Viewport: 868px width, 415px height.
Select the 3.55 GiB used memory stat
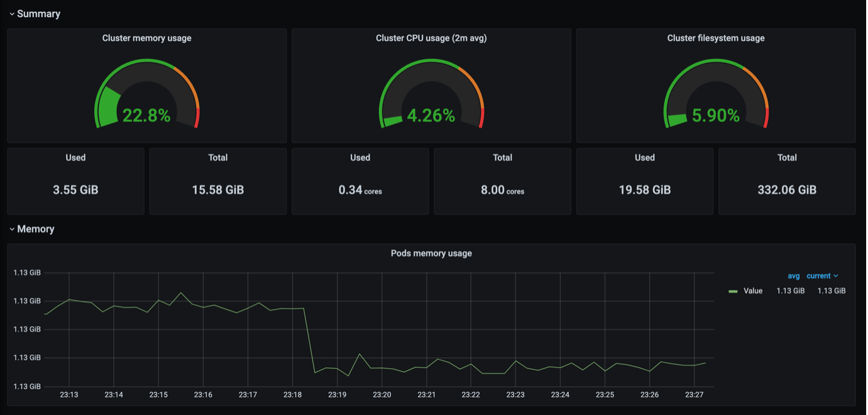pyautogui.click(x=75, y=190)
